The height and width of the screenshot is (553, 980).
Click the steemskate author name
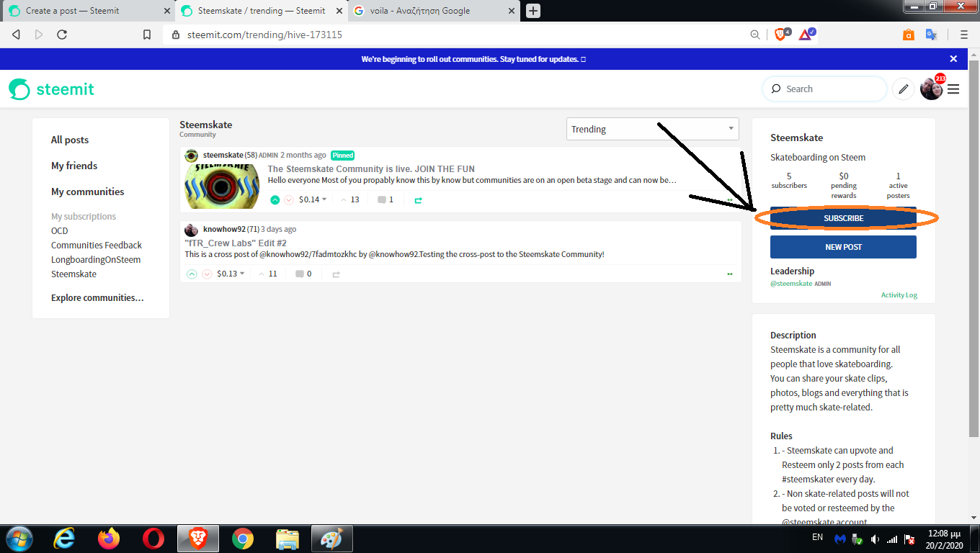tap(223, 155)
